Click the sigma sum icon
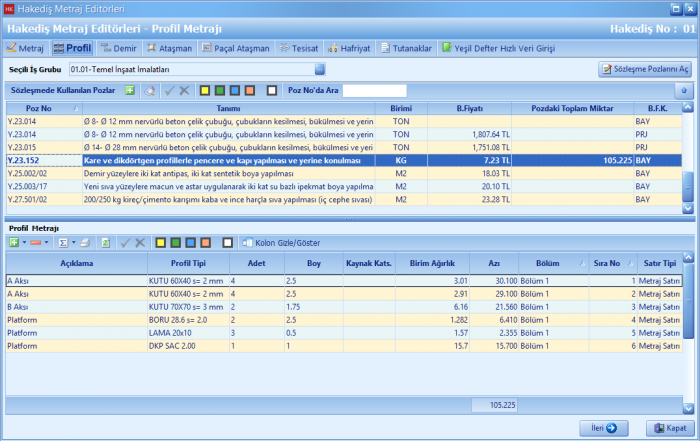 click(x=62, y=242)
